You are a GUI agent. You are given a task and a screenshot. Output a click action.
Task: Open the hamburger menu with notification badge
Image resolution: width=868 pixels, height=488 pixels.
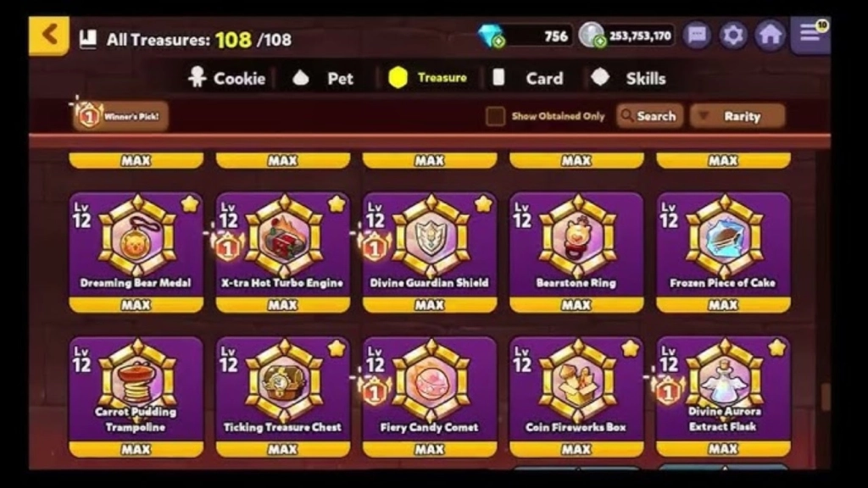click(810, 35)
